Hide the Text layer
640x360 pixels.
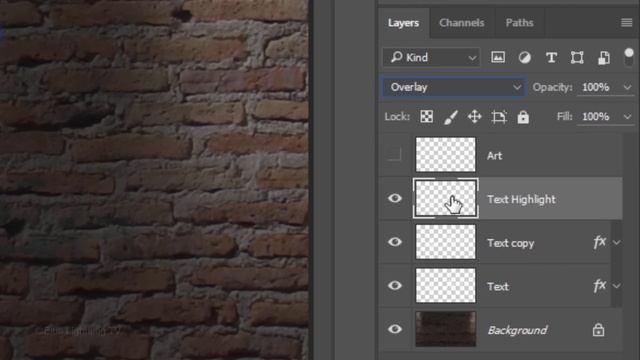point(395,285)
